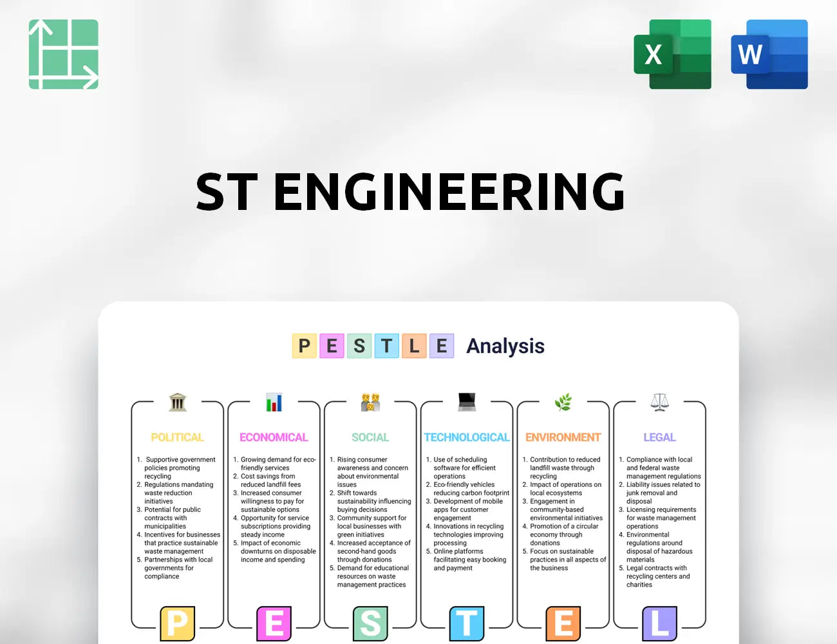Click the ECONOMICAL column heading
Image resolution: width=837 pixels, height=644 pixels.
(x=274, y=437)
